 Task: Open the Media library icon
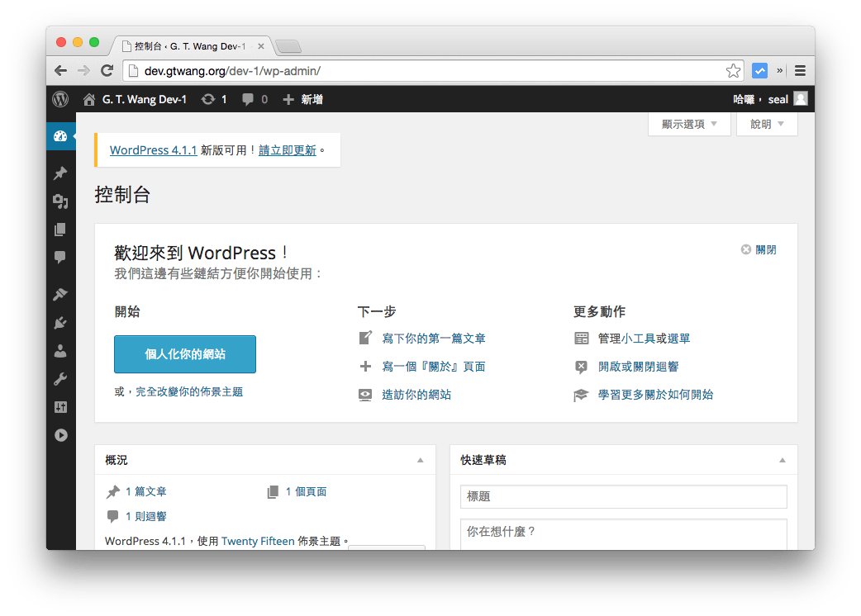click(60, 201)
